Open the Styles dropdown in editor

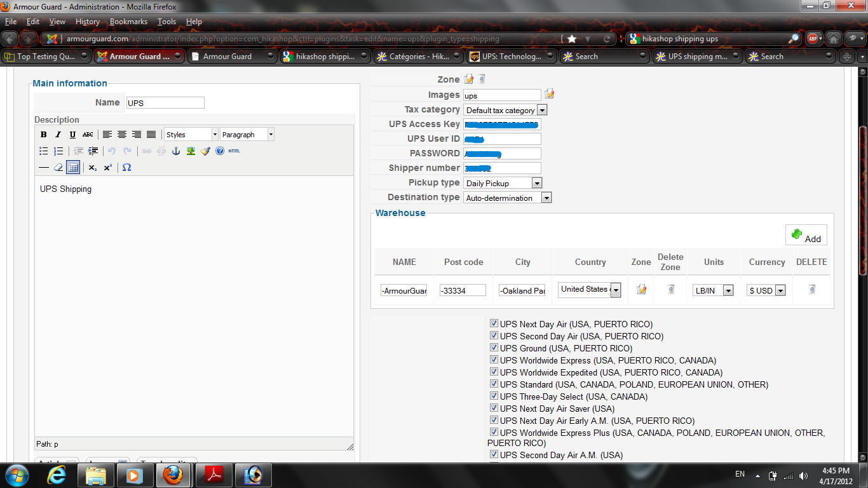click(191, 135)
